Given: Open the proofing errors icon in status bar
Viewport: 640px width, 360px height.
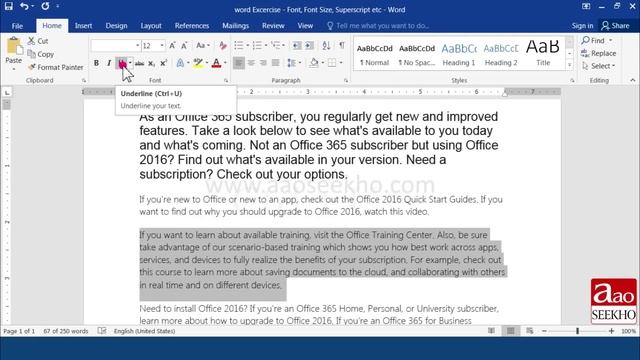Looking at the screenshot, I should 102,331.
